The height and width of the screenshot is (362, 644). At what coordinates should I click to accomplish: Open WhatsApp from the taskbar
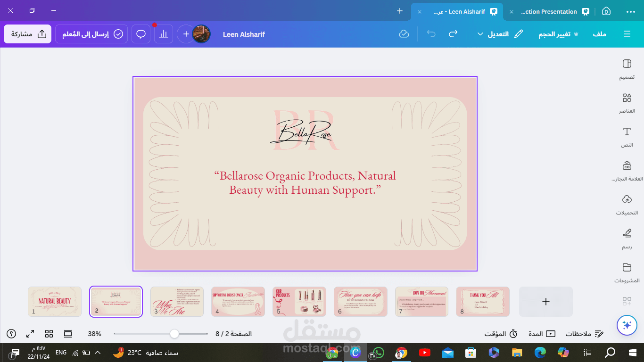378,352
